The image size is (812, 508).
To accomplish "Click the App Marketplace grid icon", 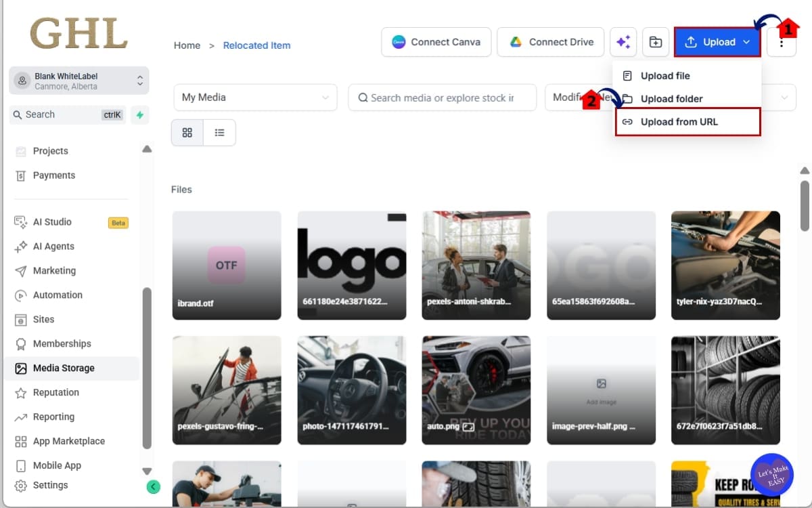I will pos(21,442).
